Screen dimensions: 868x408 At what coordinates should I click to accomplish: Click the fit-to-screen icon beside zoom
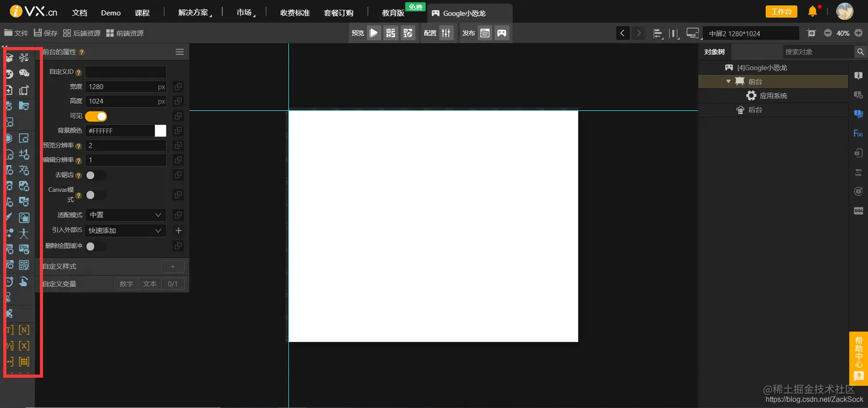[811, 33]
